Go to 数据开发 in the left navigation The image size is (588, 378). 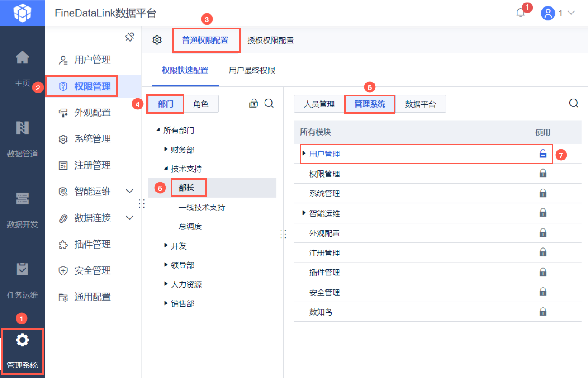click(22, 208)
